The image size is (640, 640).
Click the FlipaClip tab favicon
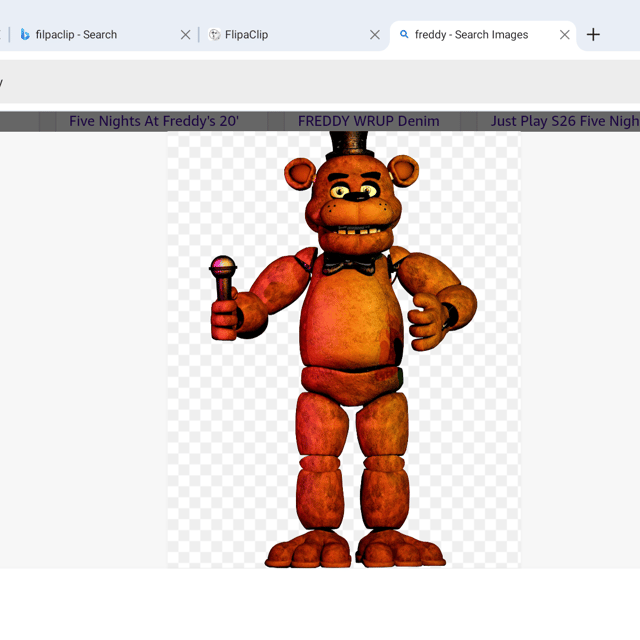point(214,35)
